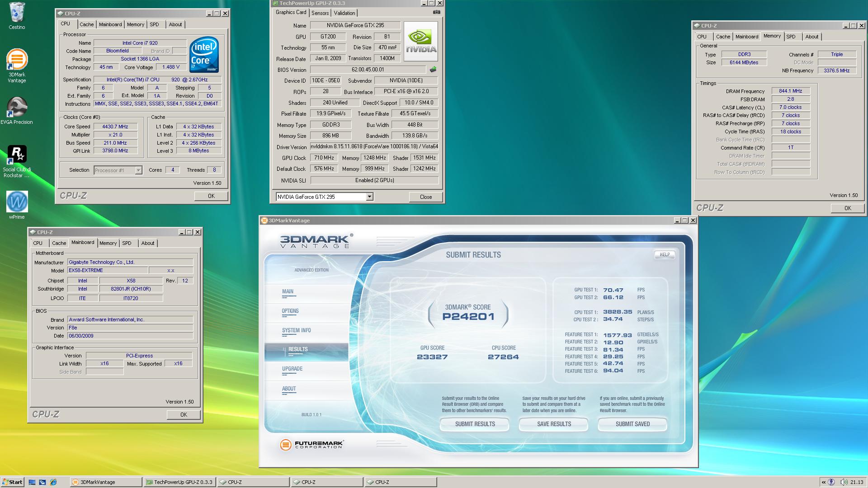Click OK in Mainboard CPU-Z window
Viewport: 868px width, 488px height.
(184, 415)
